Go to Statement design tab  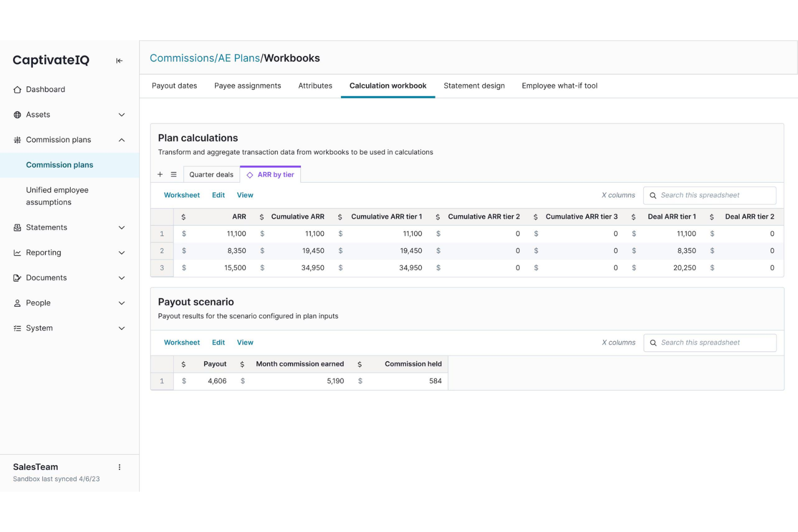[x=474, y=86]
